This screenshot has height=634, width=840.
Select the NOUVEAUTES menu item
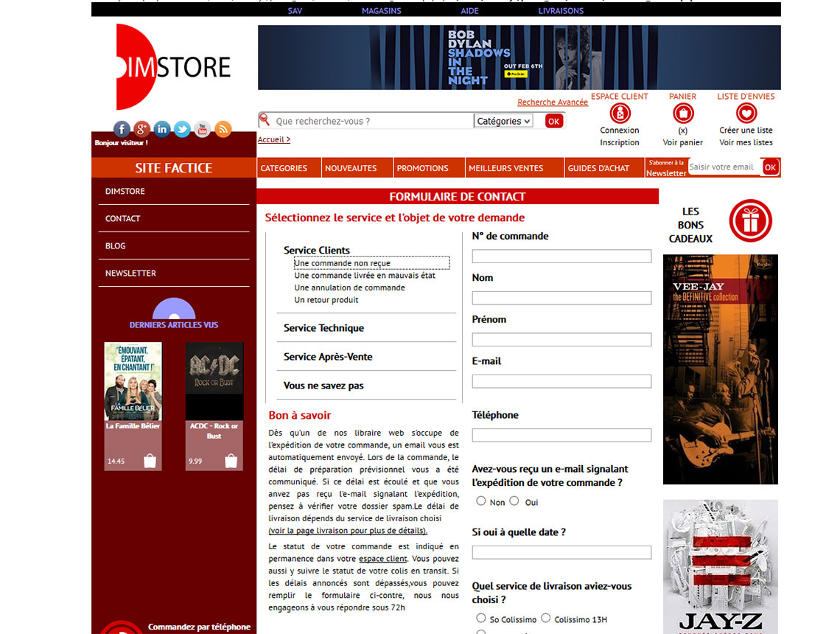(352, 167)
